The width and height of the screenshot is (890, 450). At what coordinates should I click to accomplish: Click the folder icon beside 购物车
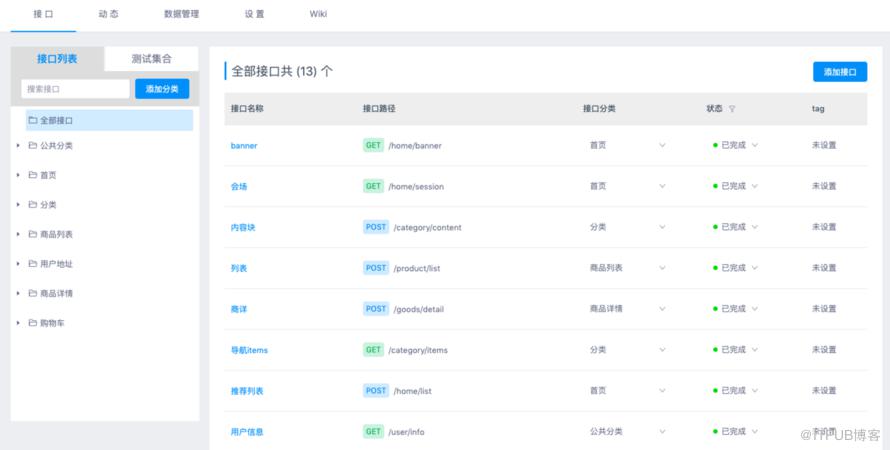click(x=33, y=322)
